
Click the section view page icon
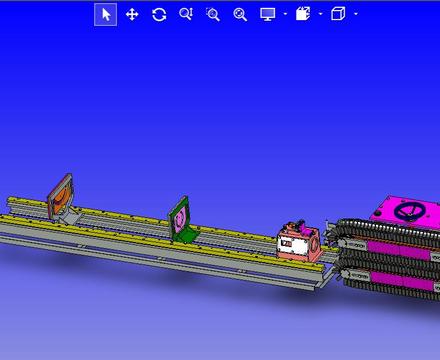pos(303,14)
